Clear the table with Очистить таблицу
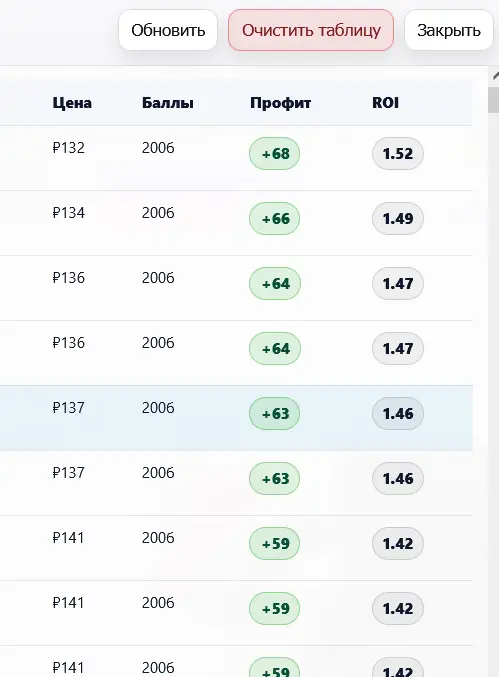Viewport: 499px width, 677px height. [311, 30]
